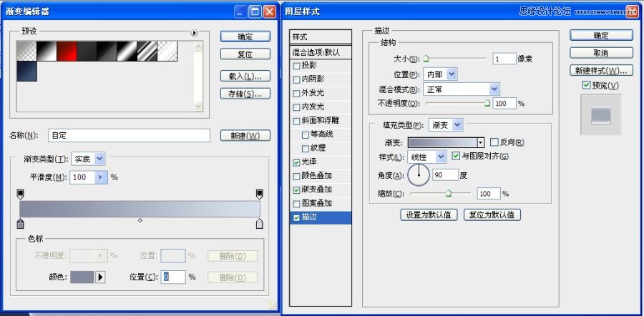644x316 pixels.
Task: Uncheck the 描边 checkbox
Action: (x=296, y=218)
